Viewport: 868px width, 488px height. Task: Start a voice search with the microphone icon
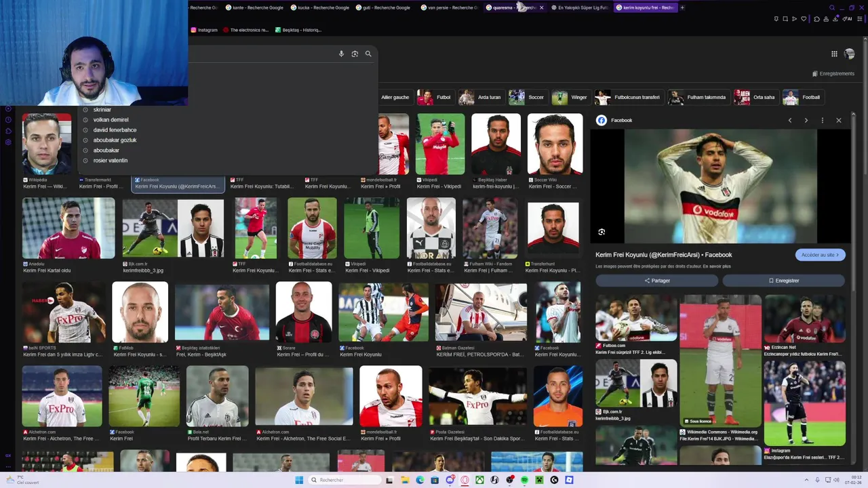(341, 54)
